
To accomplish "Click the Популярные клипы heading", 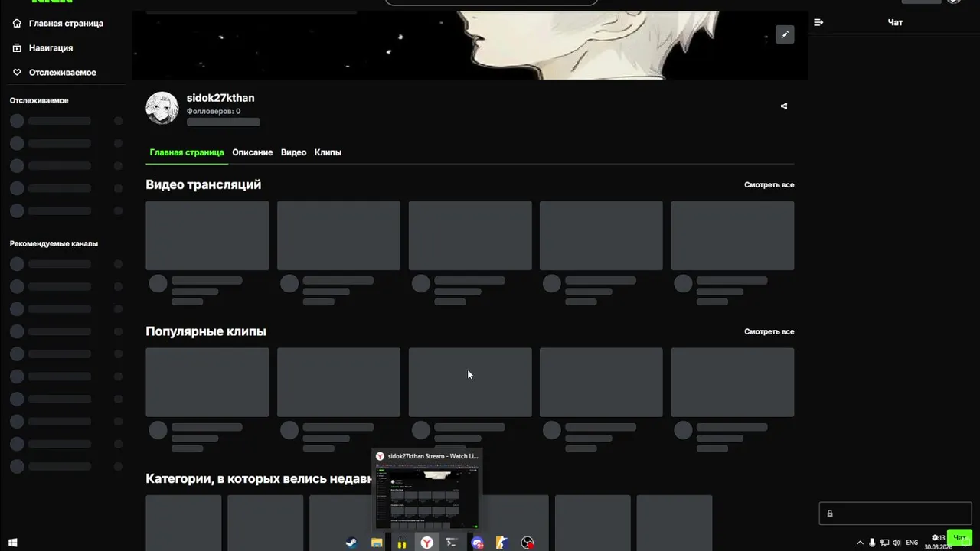I will tap(206, 331).
